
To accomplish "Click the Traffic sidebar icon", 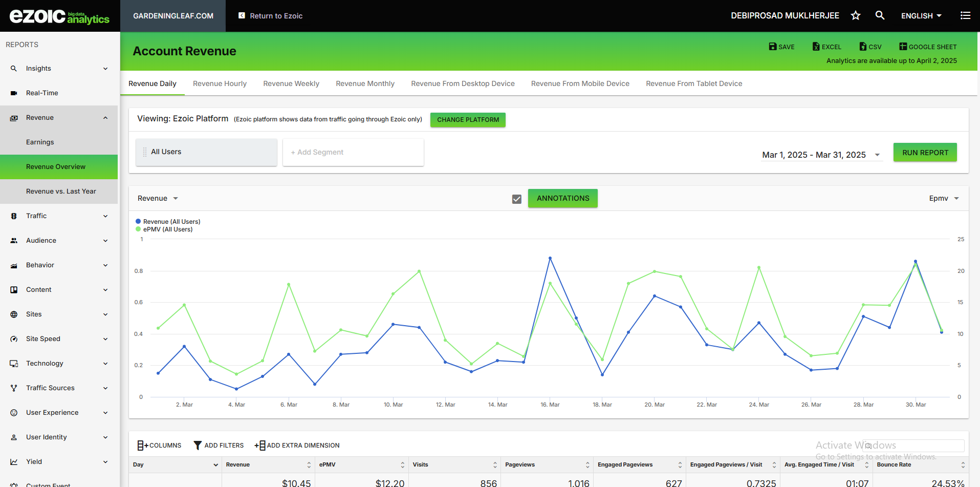I will (14, 216).
